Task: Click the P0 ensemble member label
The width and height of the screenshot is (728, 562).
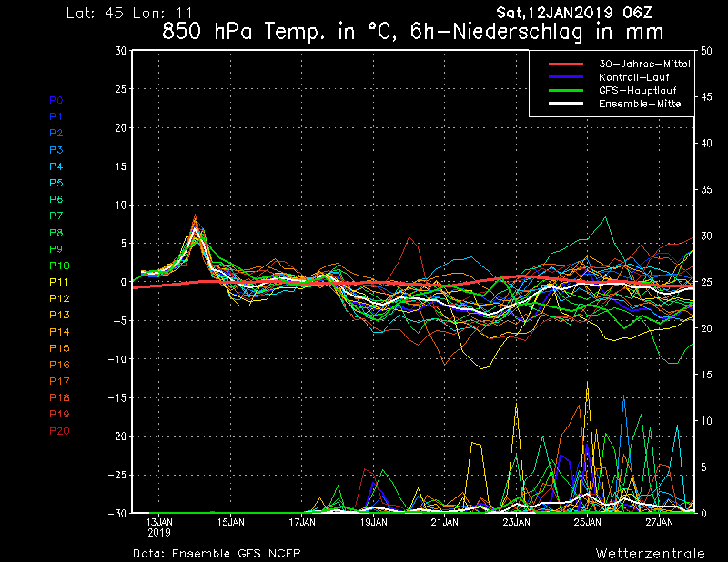Action: point(56,100)
